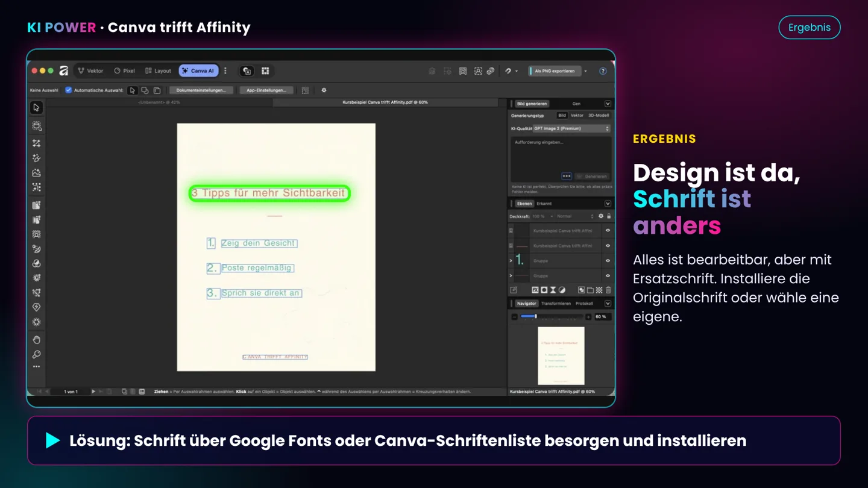Toggle the layer lock icon
Image resolution: width=868 pixels, height=488 pixels.
(x=609, y=216)
